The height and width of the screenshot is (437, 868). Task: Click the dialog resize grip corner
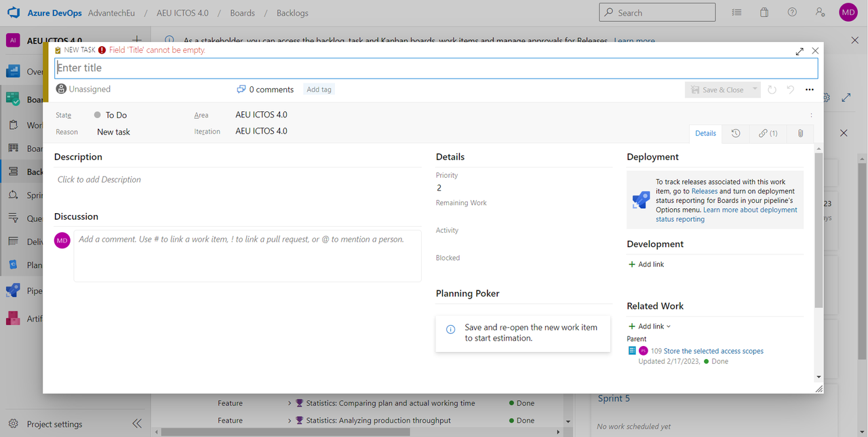coord(818,389)
